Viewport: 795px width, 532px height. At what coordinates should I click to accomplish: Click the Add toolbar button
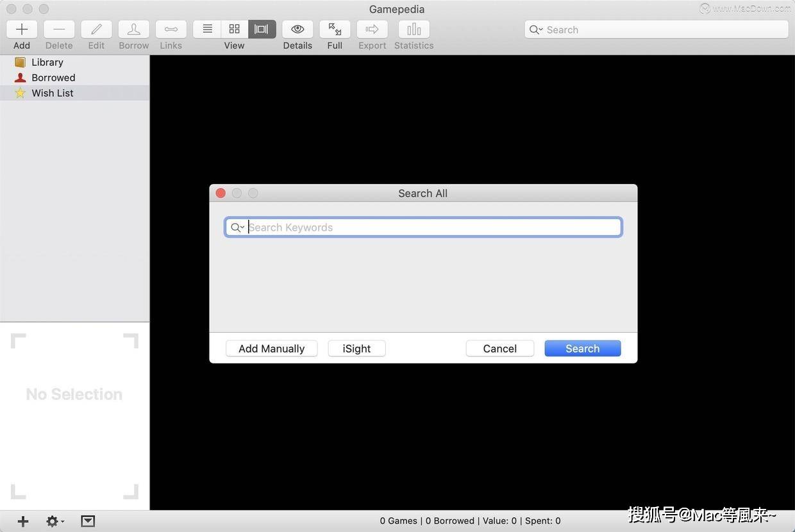click(x=22, y=29)
